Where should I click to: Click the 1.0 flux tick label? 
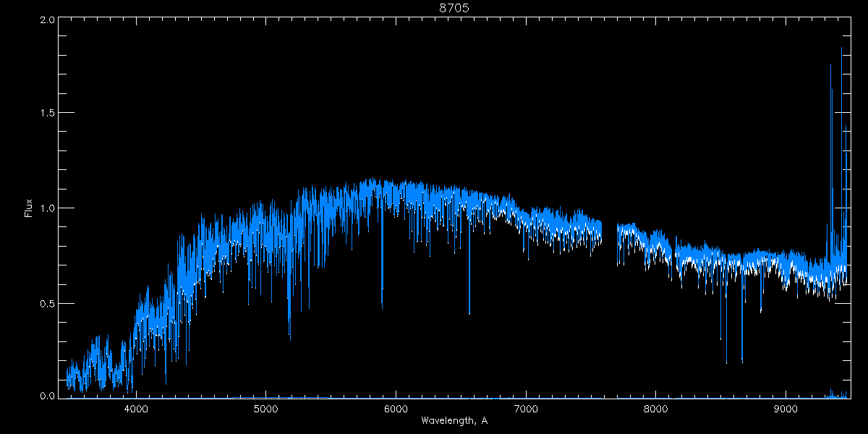(x=48, y=208)
